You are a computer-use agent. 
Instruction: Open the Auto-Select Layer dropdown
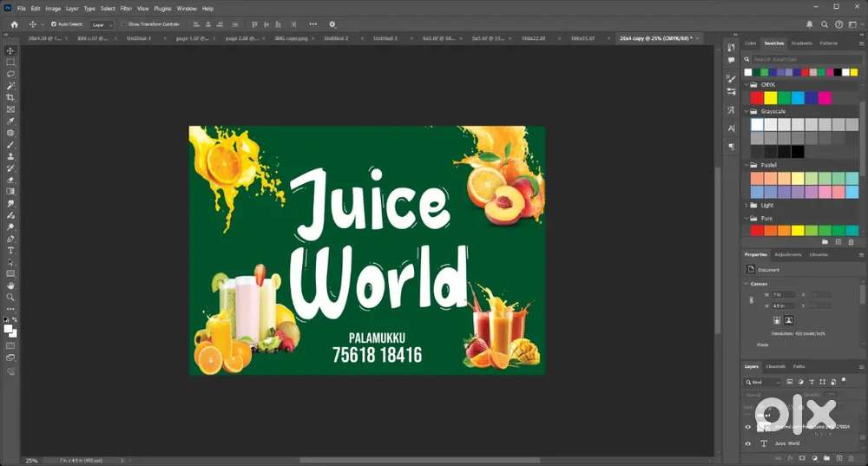[x=102, y=24]
